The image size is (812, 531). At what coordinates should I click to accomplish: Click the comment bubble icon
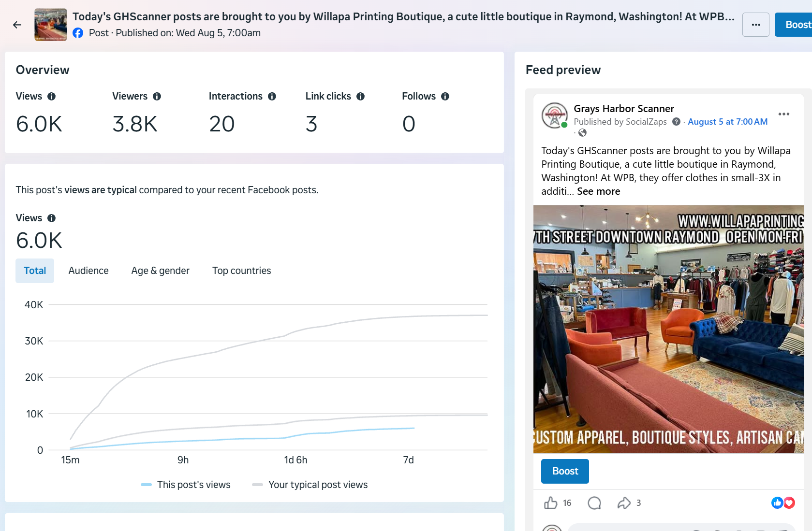click(594, 503)
